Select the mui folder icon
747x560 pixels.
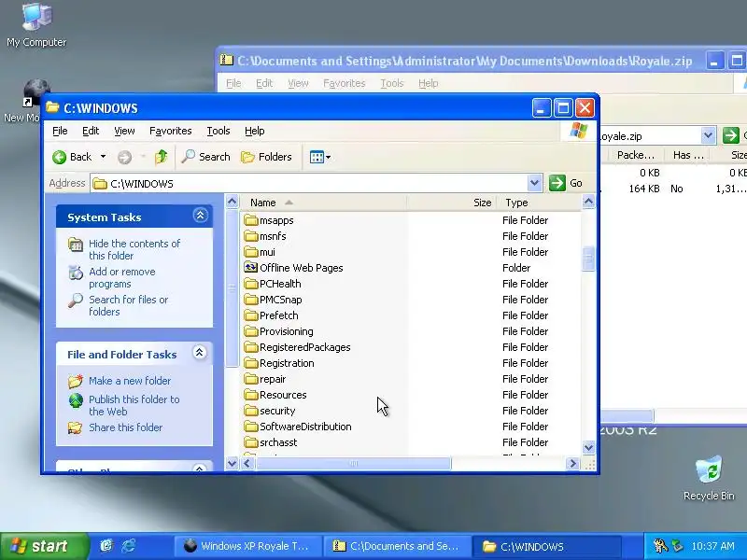[251, 252]
